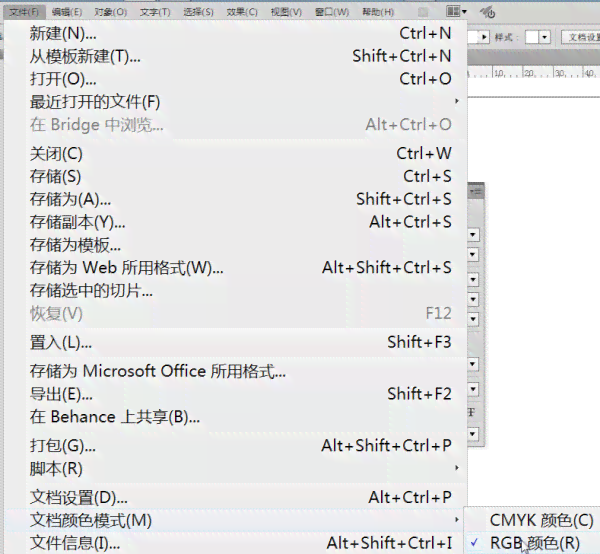Open the 窗口(W) menu

pyautogui.click(x=332, y=12)
